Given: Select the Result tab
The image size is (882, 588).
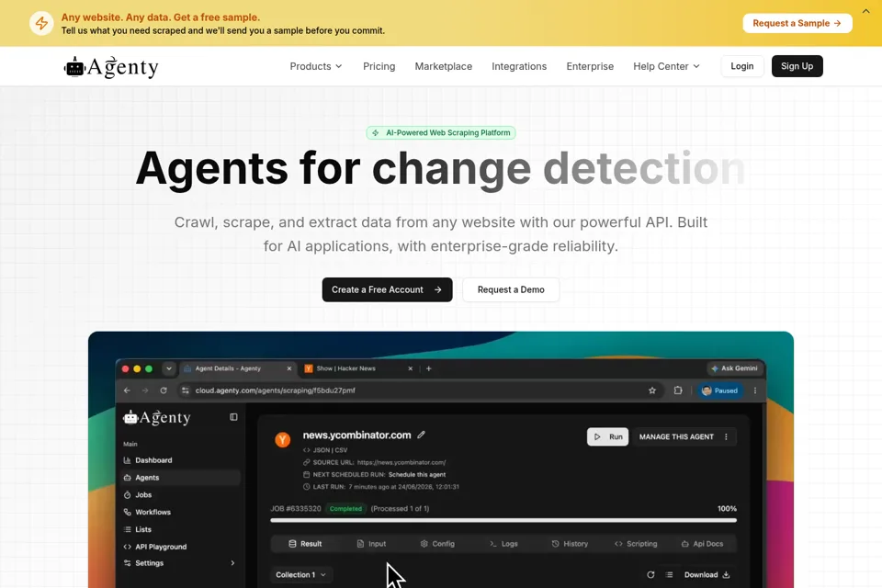Looking at the screenshot, I should [x=305, y=544].
